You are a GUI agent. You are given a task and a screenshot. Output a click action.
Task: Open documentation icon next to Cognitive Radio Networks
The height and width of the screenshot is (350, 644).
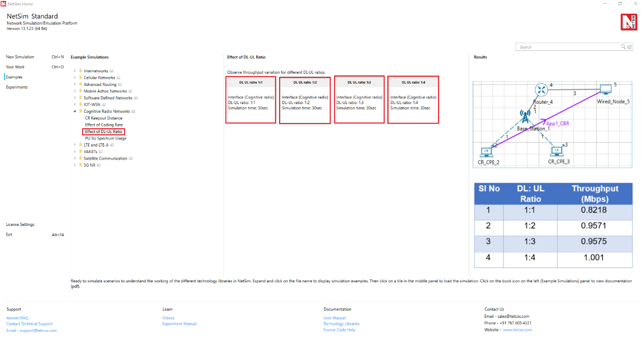(x=133, y=112)
